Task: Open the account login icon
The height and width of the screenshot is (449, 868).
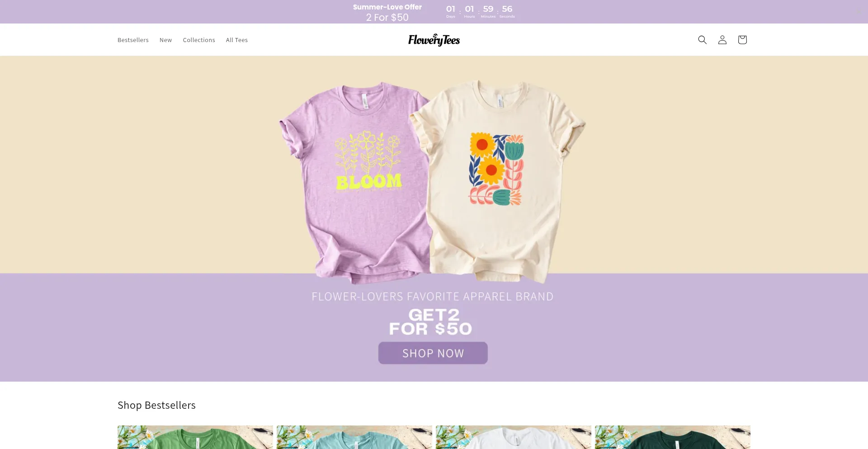Action: click(x=722, y=40)
